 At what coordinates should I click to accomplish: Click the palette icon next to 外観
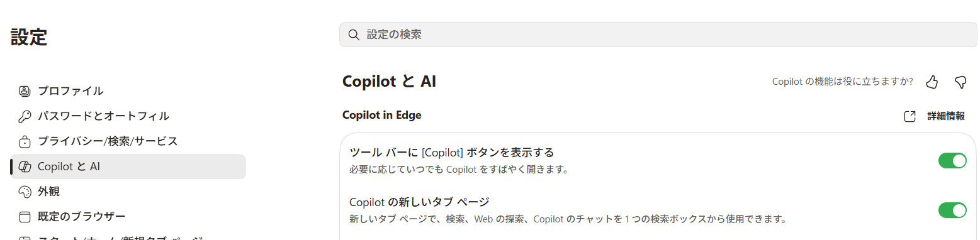25,192
